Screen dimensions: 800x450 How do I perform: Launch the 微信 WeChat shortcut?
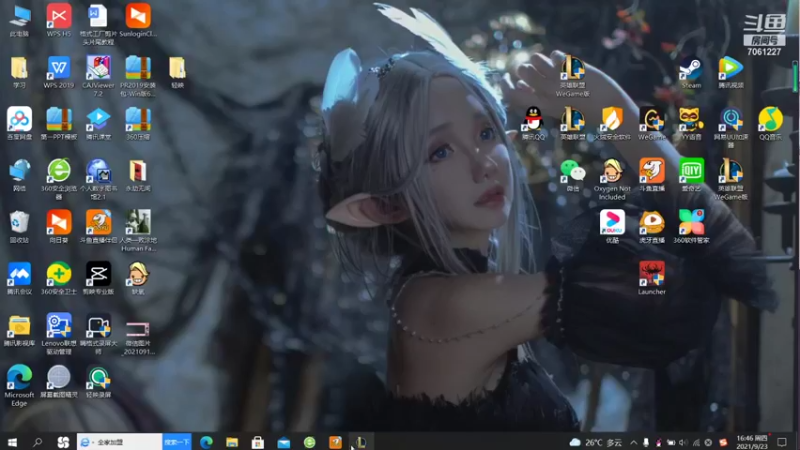click(572, 175)
